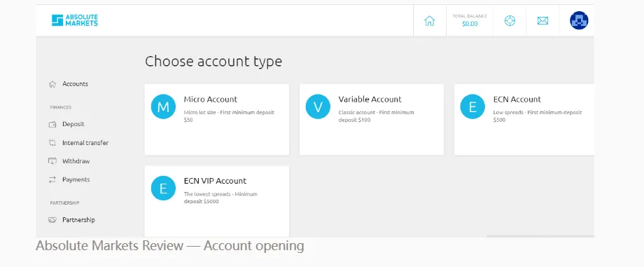Click the Deposit wallet icon in sidebar
Screen dimensions: 644x267
(52, 124)
